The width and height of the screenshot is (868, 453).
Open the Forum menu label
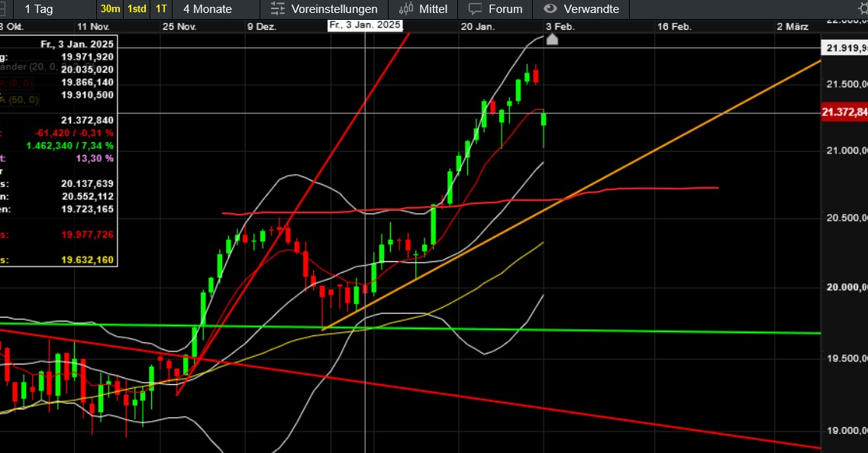tap(505, 9)
